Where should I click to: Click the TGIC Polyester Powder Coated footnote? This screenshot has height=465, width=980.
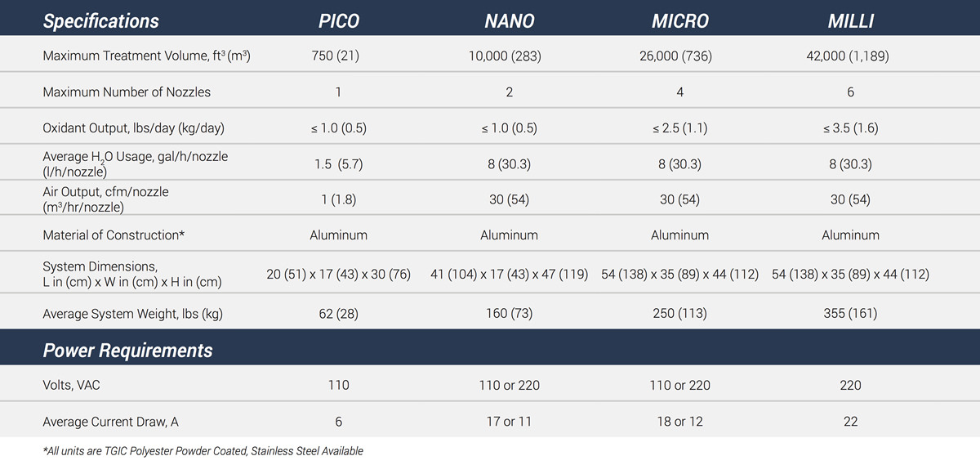click(x=203, y=451)
